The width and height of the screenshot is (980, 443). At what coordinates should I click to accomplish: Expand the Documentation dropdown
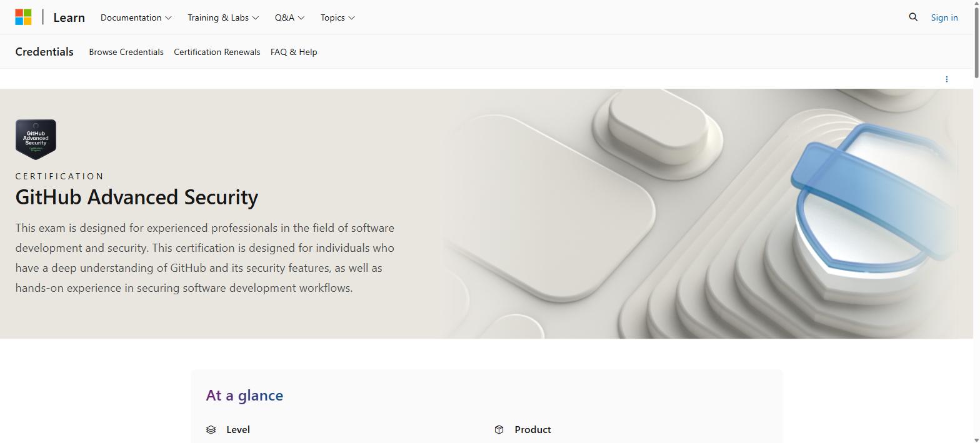(136, 17)
